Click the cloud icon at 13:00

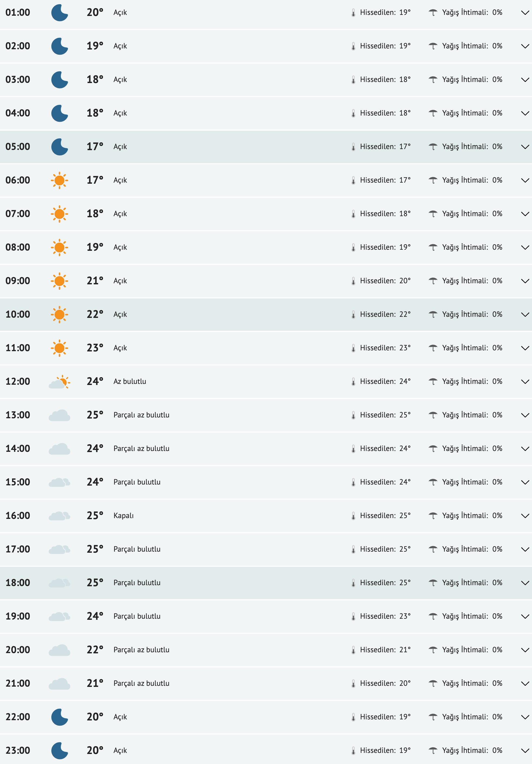click(x=59, y=415)
